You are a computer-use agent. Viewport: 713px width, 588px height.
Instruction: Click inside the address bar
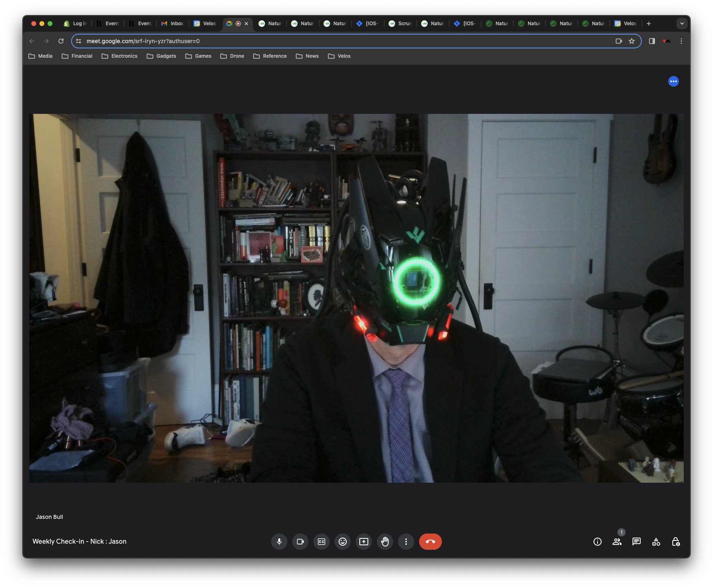285,41
